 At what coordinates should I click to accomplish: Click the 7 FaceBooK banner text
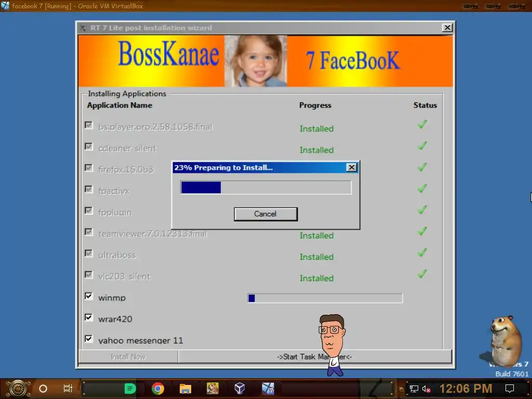point(353,60)
